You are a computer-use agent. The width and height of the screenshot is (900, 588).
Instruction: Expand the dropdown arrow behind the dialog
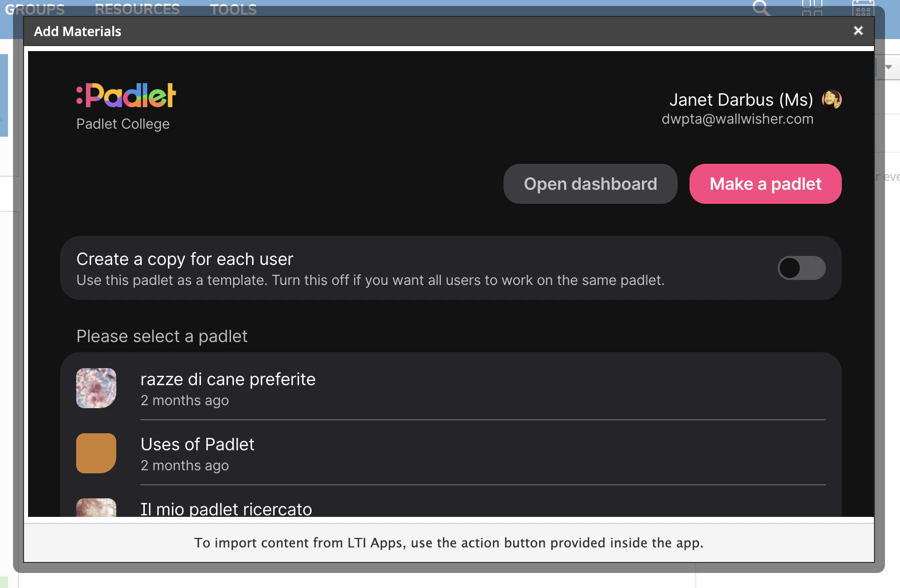coord(888,67)
